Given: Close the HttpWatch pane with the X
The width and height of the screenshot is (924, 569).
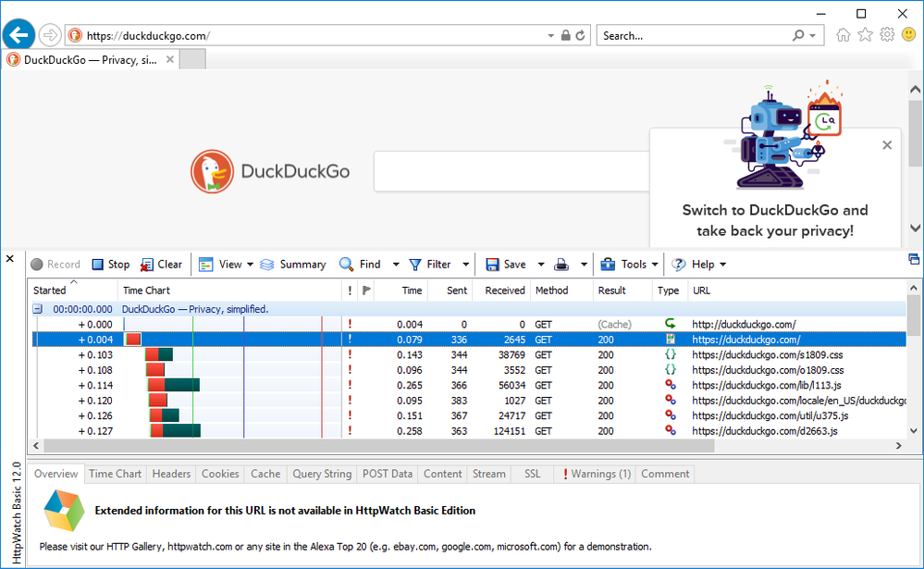Looking at the screenshot, I should tap(10, 258).
